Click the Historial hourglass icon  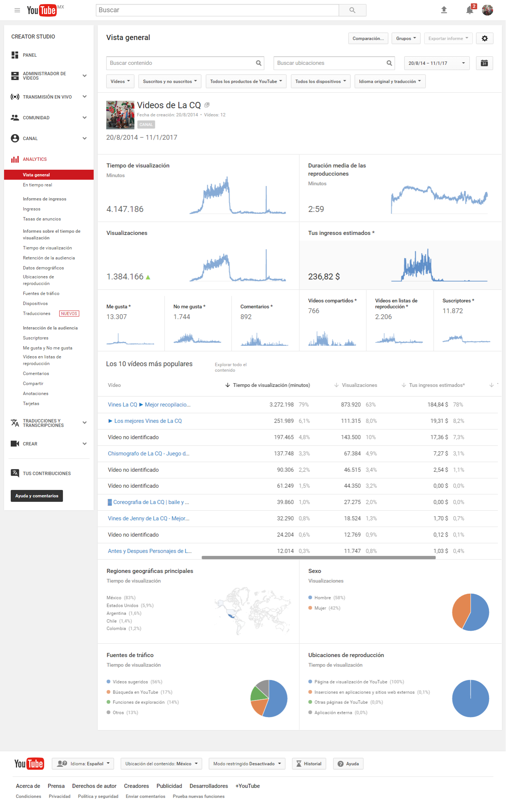pos(299,764)
